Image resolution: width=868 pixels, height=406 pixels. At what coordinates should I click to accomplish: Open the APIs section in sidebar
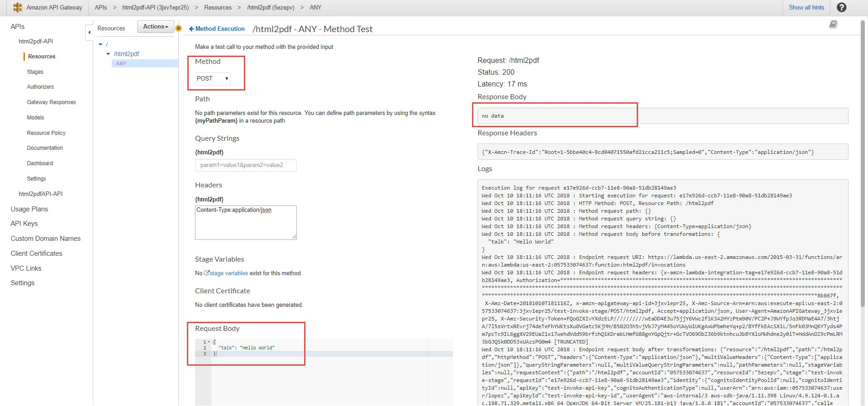pos(18,27)
